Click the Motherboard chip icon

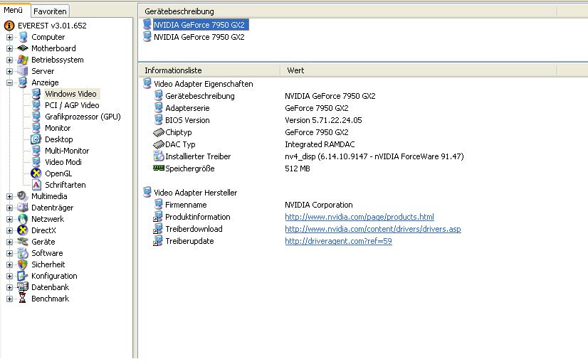[x=23, y=48]
